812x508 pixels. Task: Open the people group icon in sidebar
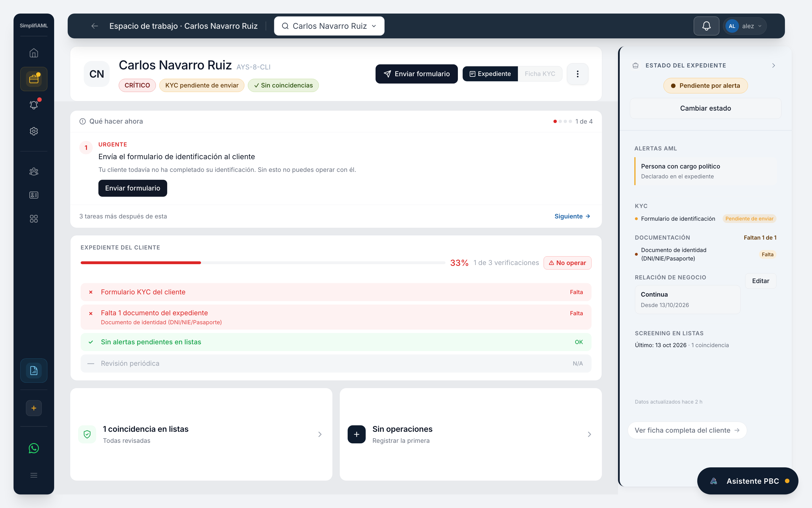pos(34,172)
